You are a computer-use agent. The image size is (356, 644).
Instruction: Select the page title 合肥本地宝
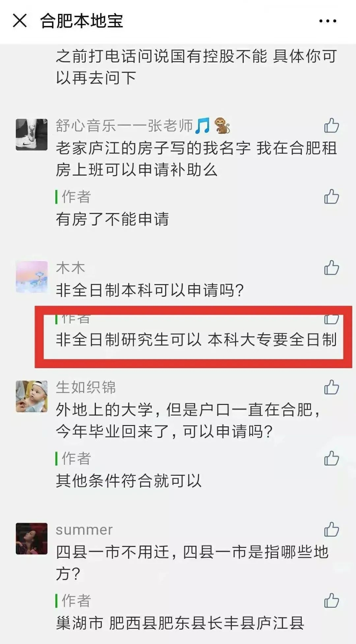point(82,21)
